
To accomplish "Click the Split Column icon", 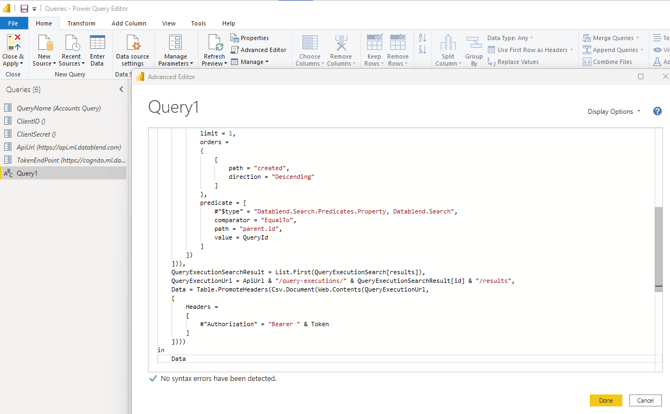I will (448, 43).
